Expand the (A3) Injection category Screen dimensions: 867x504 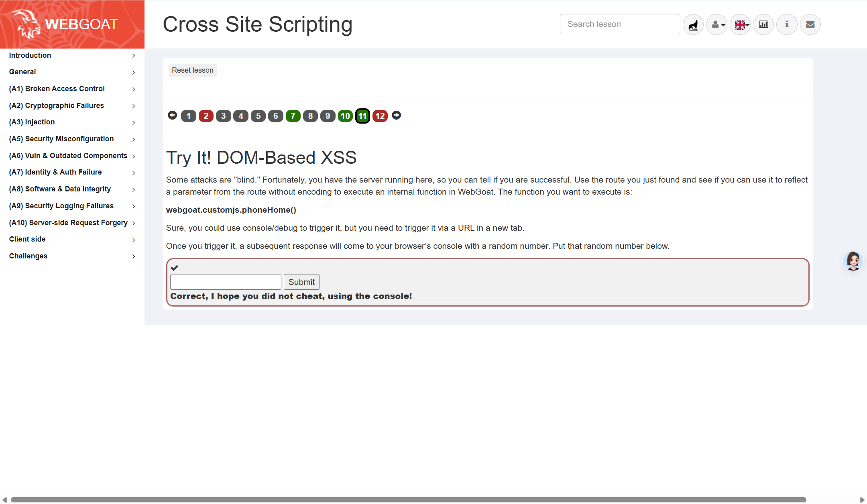(71, 122)
